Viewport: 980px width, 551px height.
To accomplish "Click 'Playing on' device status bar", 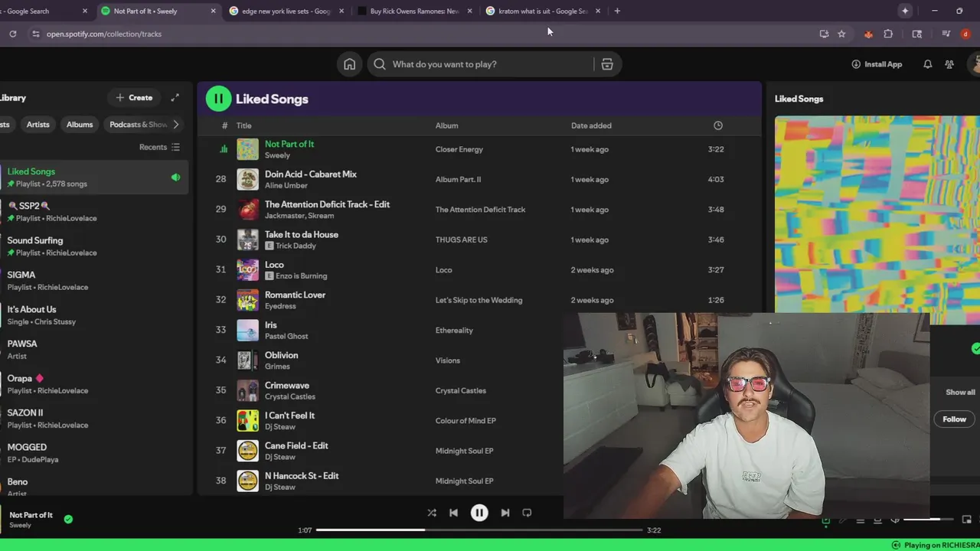I will coord(936,545).
